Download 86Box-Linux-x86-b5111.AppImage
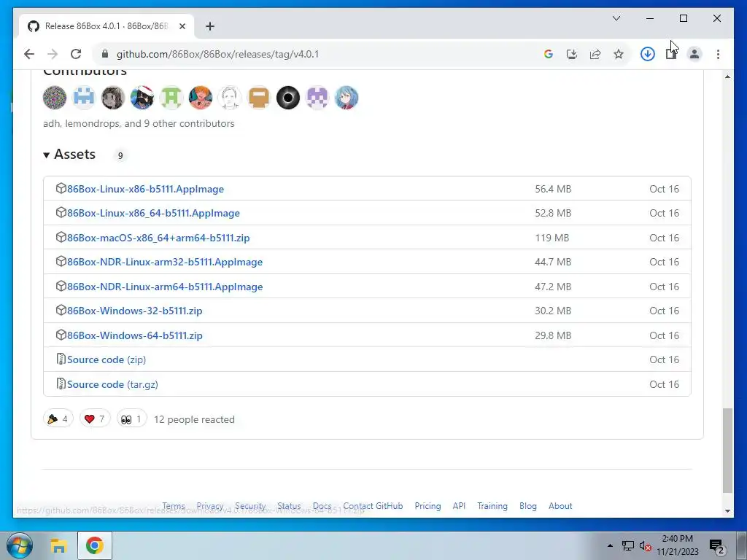This screenshot has height=560, width=747. pyautogui.click(x=145, y=189)
